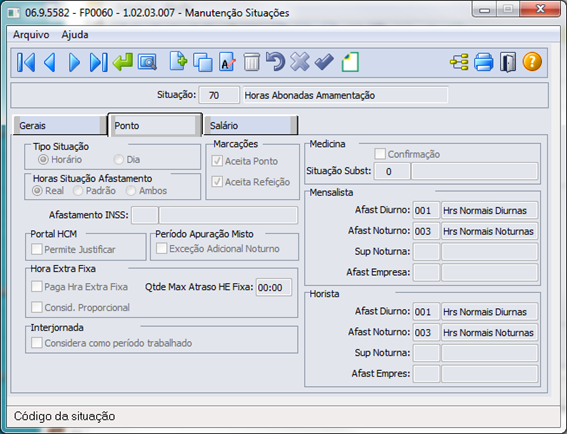567x434 pixels.
Task: Click Mensalista Afast Empresa code field
Action: click(426, 272)
